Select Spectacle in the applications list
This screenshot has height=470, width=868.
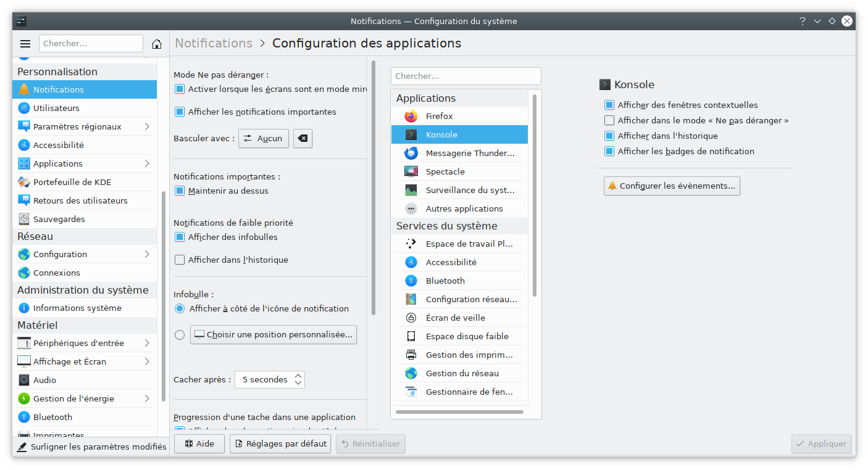click(444, 171)
